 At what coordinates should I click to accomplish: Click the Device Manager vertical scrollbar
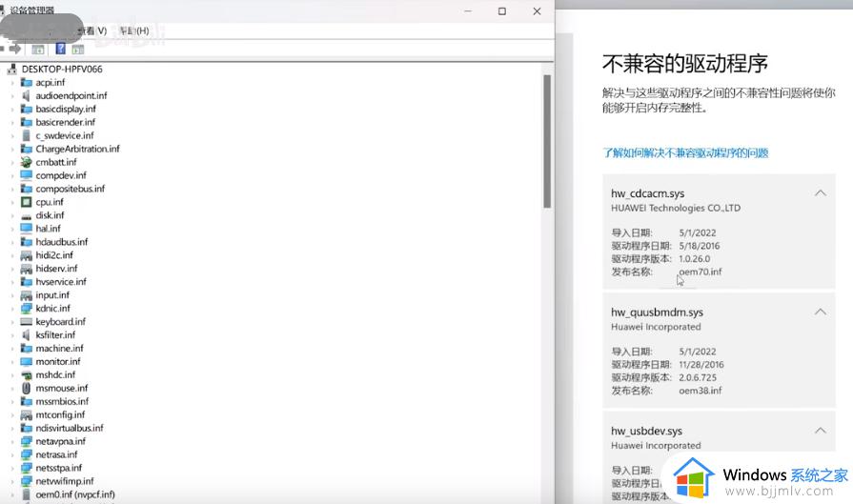[547, 143]
